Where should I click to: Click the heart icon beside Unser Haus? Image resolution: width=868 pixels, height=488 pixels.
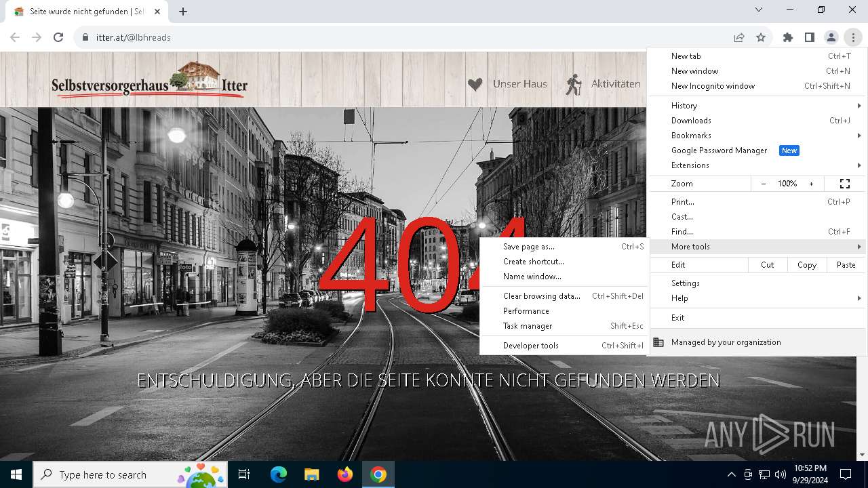click(x=475, y=84)
